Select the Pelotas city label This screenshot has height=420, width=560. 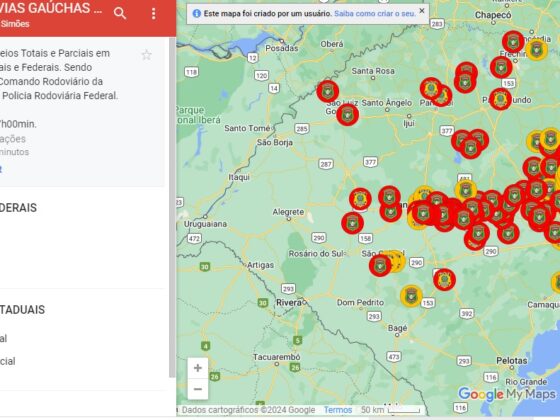[x=512, y=361]
